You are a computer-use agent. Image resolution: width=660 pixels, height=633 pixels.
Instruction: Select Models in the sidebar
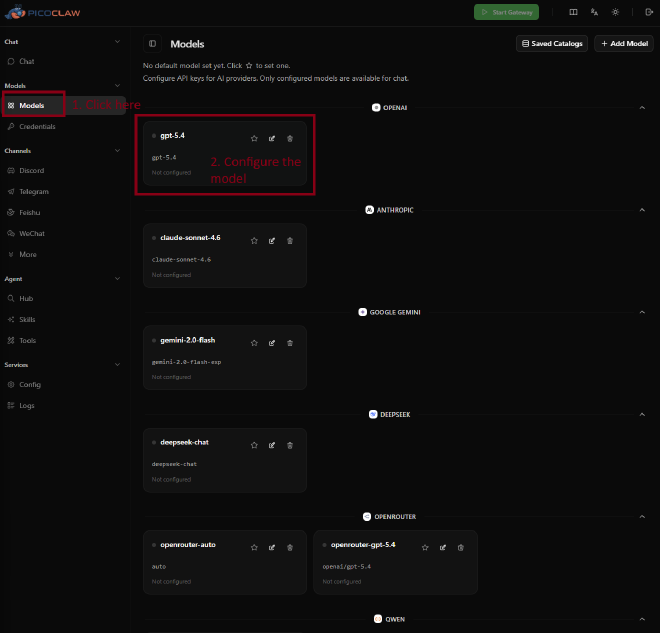click(63, 106)
